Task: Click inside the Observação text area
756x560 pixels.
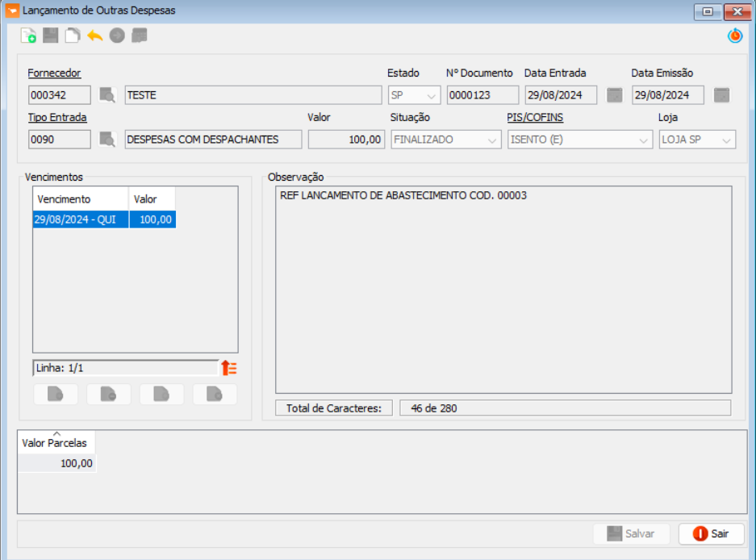Action: pyautogui.click(x=503, y=290)
